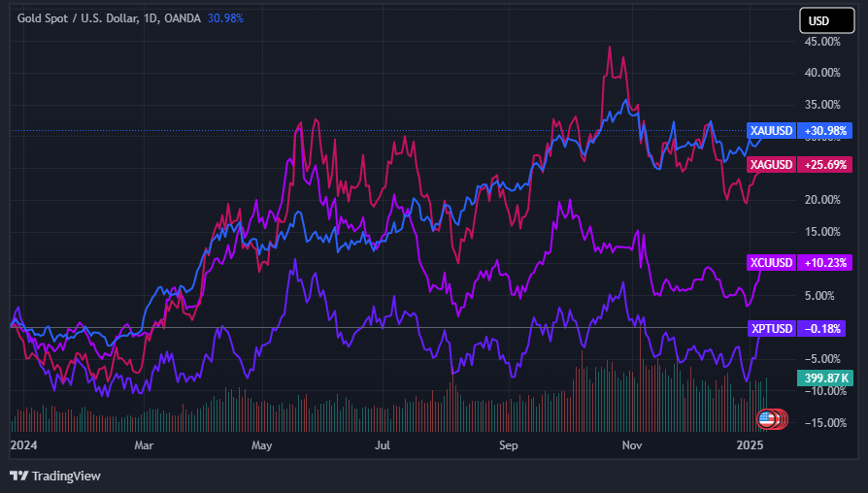The image size is (868, 493).
Task: Click the 45.00% price axis label
Action: tap(822, 42)
